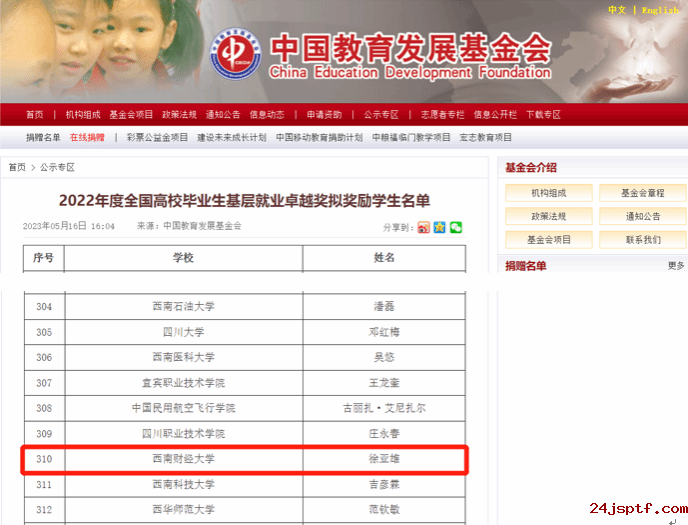Go to 基金会项目 in the top navigation

(131, 114)
